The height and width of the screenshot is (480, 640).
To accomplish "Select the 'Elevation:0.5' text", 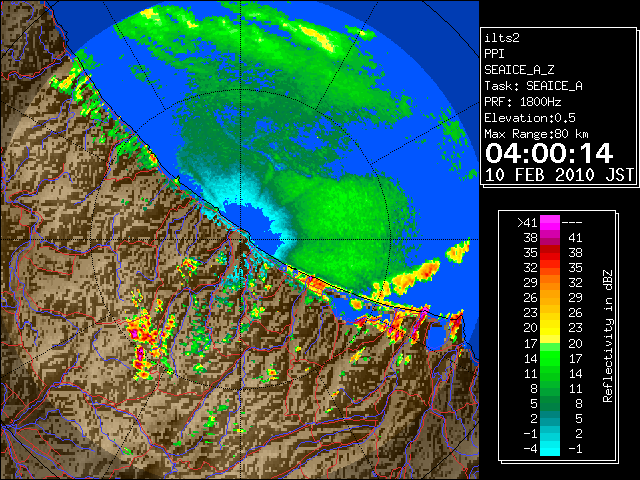I will click(530, 118).
